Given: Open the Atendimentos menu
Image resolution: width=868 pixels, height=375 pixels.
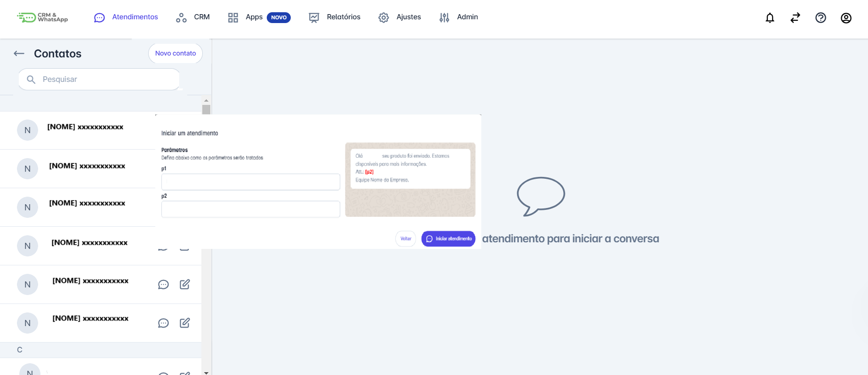Looking at the screenshot, I should [126, 17].
